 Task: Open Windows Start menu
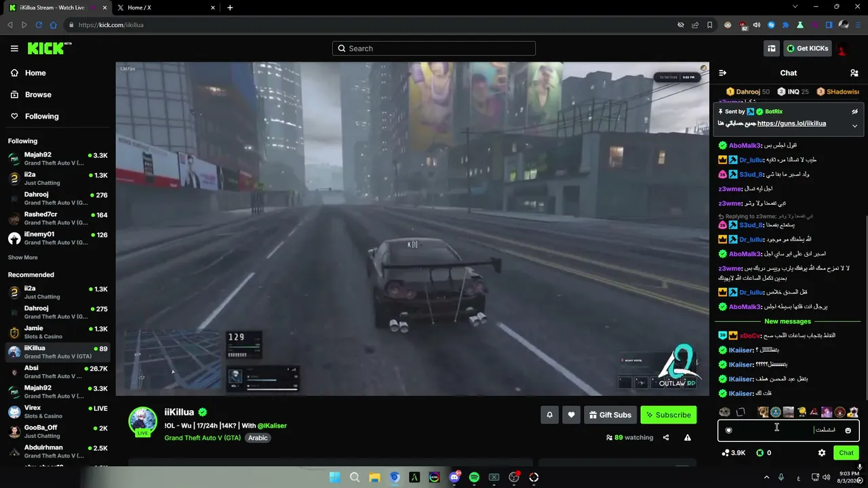pyautogui.click(x=334, y=477)
